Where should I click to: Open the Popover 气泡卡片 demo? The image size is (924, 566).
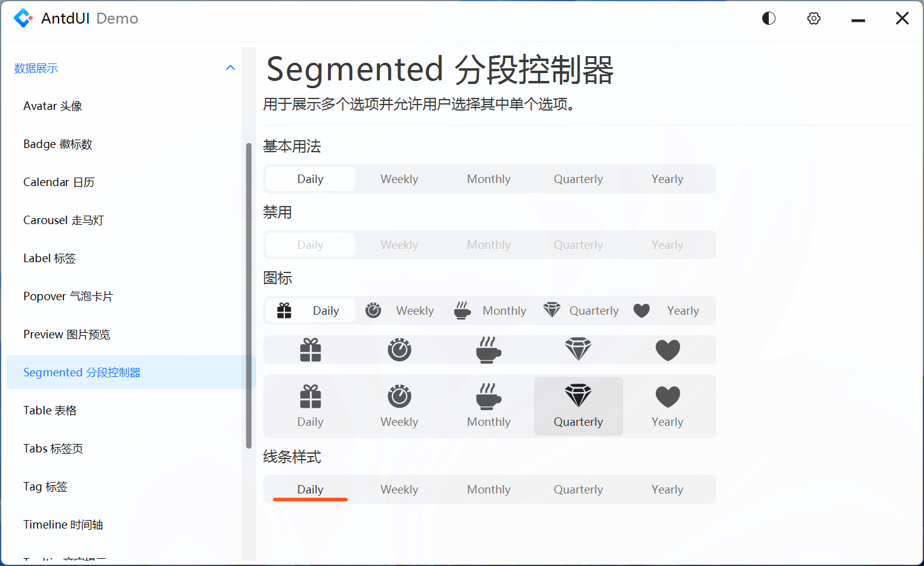click(68, 296)
